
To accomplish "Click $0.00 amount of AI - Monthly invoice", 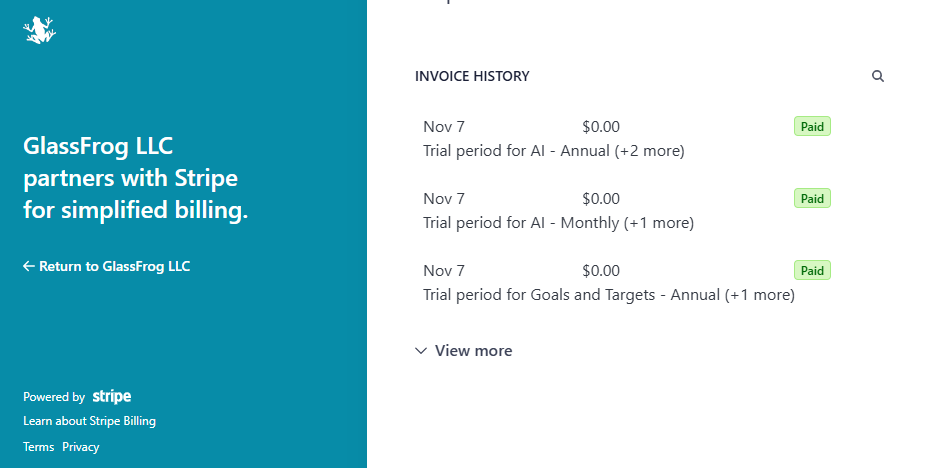I will click(x=601, y=199).
